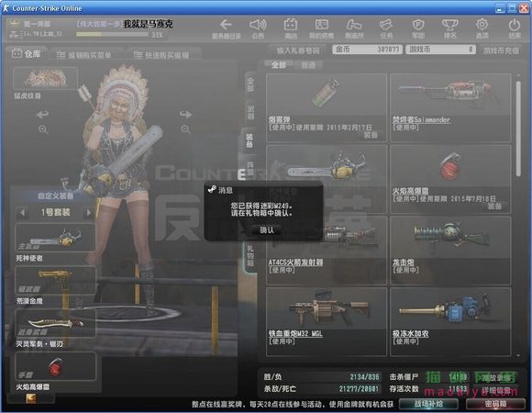Click the game currency recharge button
Viewport: 532px width, 413px height.
point(501,50)
